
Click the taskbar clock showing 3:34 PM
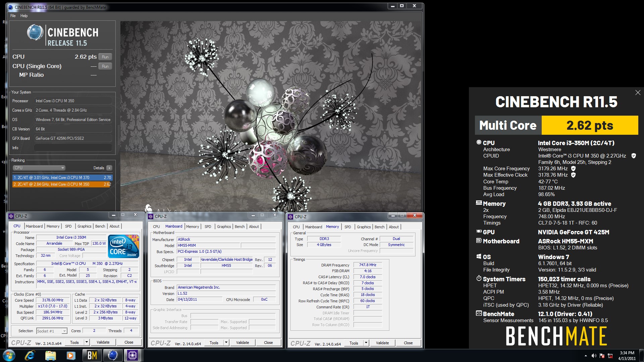point(627,356)
